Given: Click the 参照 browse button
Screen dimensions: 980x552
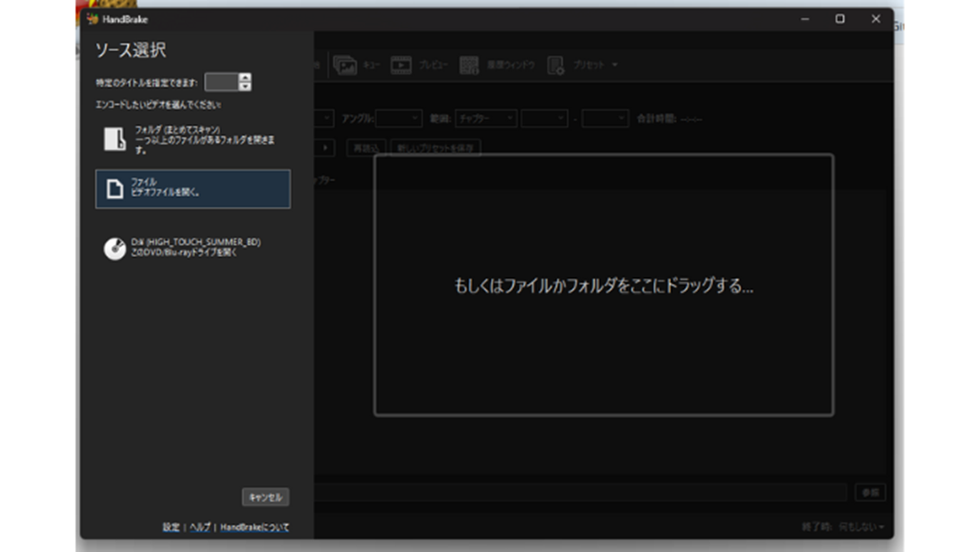Looking at the screenshot, I should (x=870, y=492).
